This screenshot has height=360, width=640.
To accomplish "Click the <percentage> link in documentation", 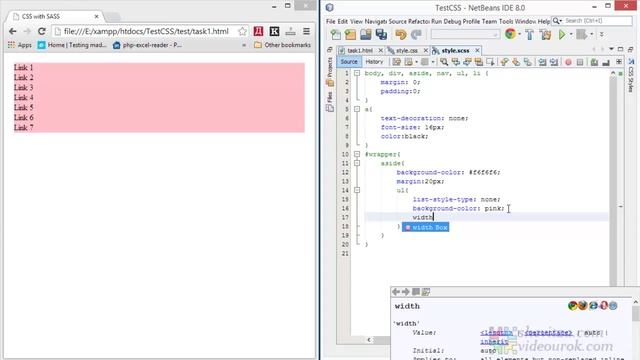I will point(548,333).
